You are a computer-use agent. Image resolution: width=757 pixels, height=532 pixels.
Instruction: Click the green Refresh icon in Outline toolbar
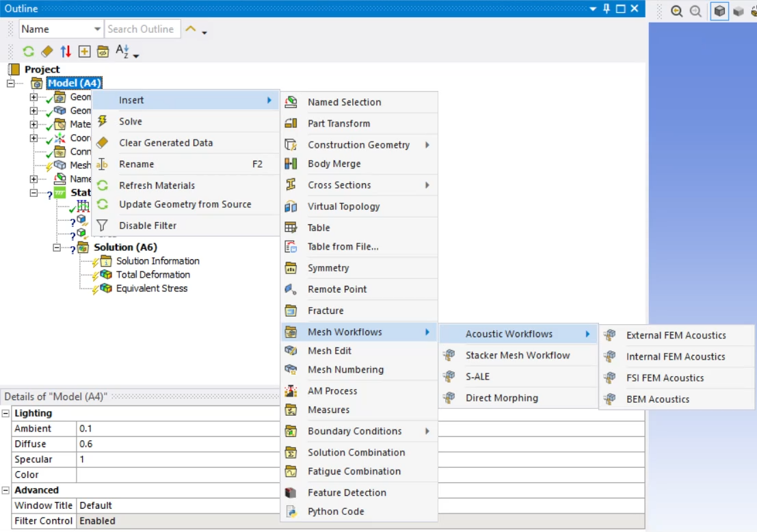[28, 51]
